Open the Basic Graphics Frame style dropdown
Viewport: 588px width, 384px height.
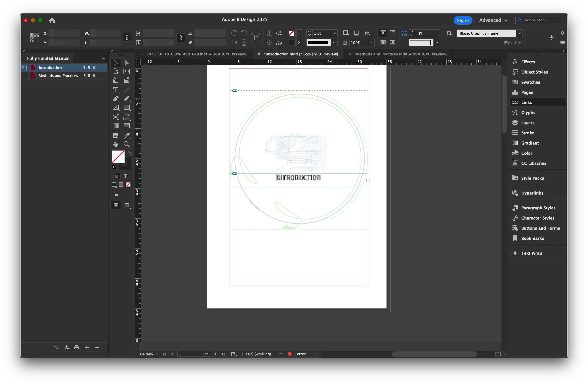coord(519,33)
